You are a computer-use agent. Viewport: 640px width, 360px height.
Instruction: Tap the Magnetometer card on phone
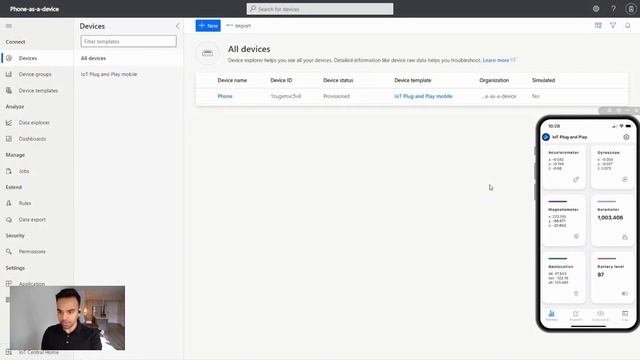pos(564,221)
